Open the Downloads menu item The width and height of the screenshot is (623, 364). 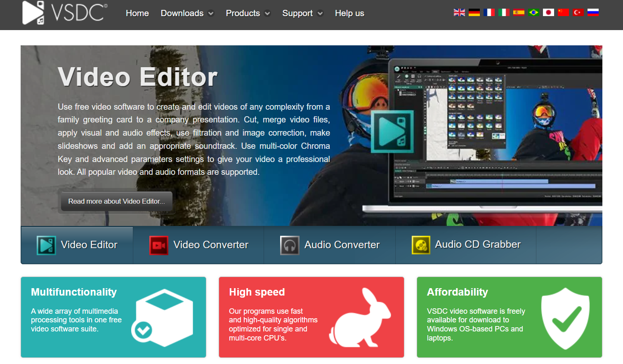(x=182, y=13)
